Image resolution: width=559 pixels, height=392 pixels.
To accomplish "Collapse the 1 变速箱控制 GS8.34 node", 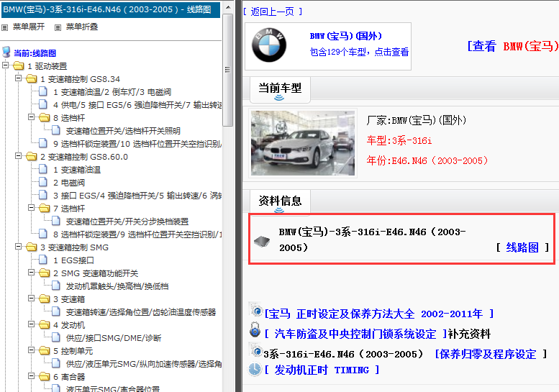I will tap(18, 78).
